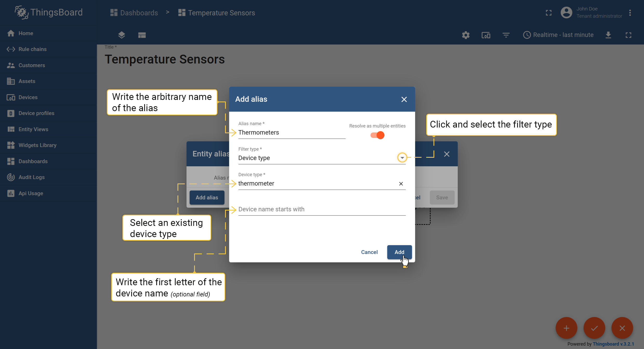The height and width of the screenshot is (349, 644).
Task: Clear the thermometer device type value
Action: [x=401, y=184]
